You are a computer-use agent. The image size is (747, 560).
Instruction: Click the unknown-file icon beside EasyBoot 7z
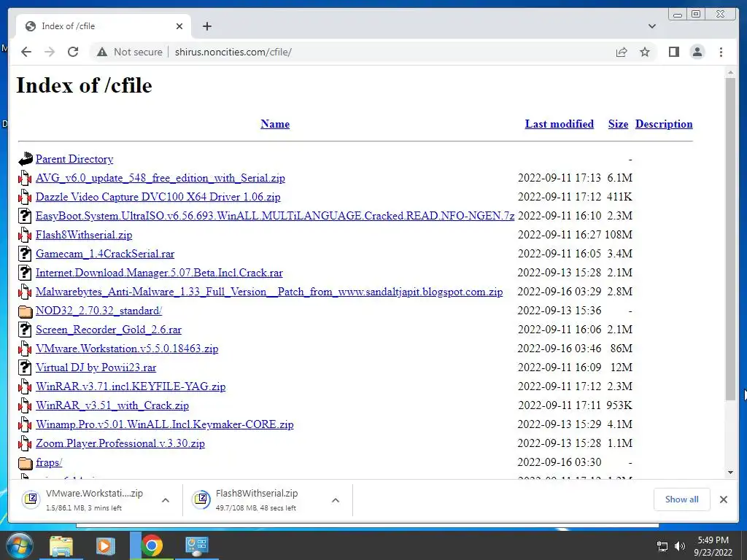(x=25, y=216)
